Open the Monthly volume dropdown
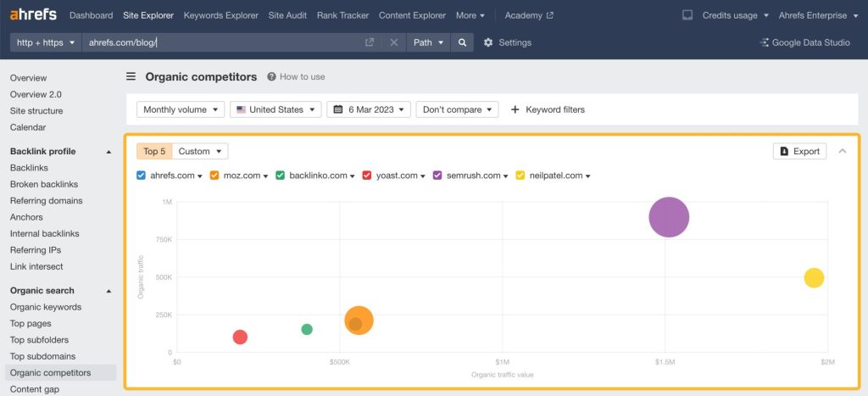The height and width of the screenshot is (396, 868). [181, 109]
